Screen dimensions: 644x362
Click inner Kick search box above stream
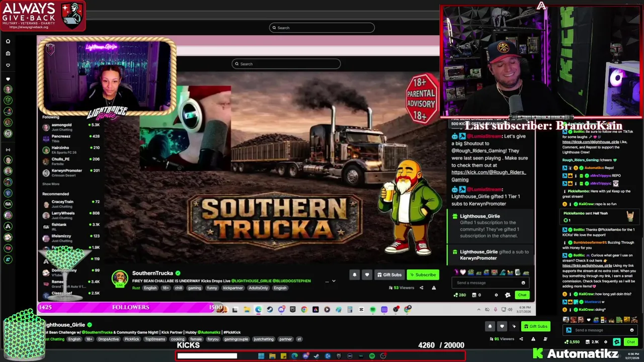pos(286,64)
